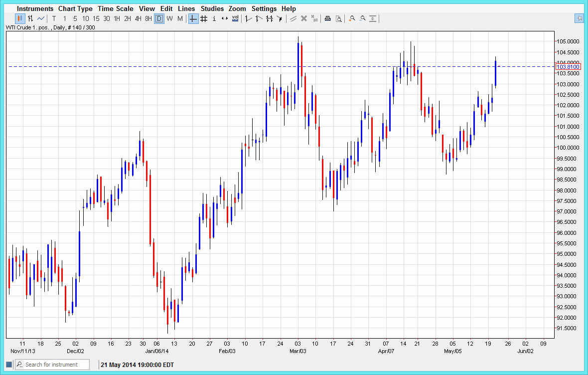Screen dimensions: 588x375
Task: Switch to Monthly timeframe
Action: coord(180,18)
